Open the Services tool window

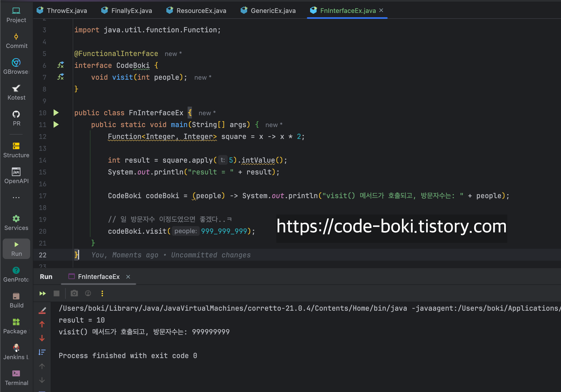16,223
